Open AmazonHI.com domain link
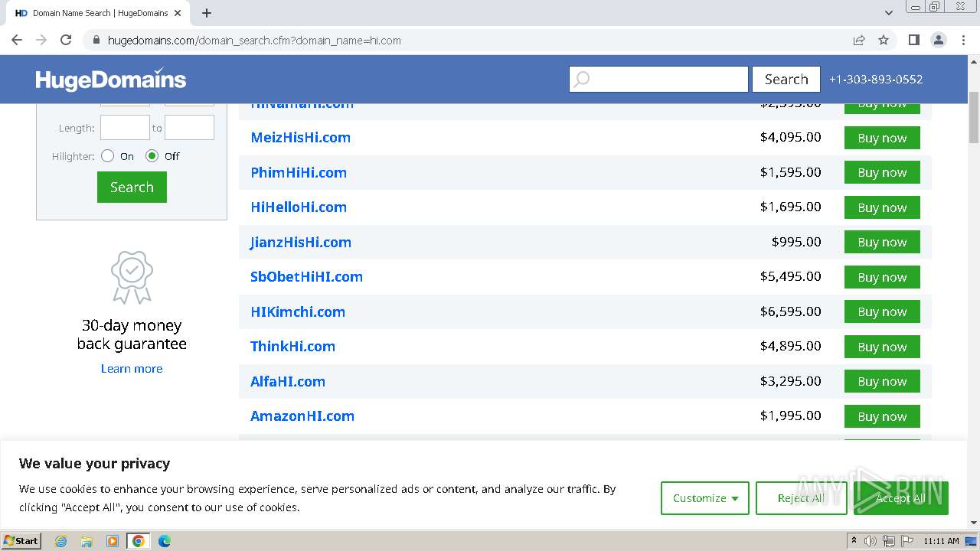This screenshot has height=551, width=980. point(302,416)
